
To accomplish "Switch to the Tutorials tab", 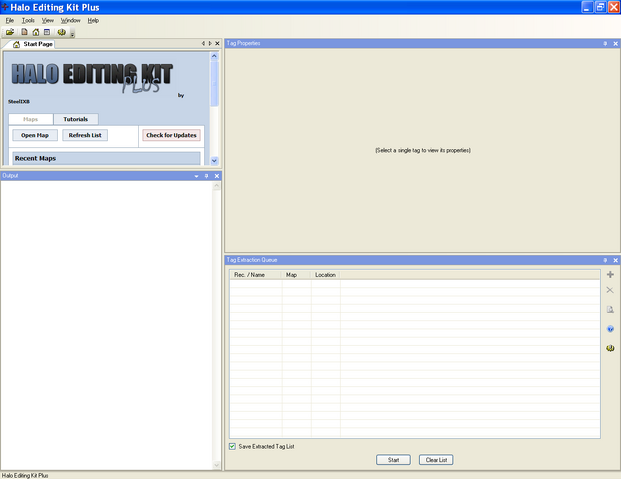I will tap(76, 119).
